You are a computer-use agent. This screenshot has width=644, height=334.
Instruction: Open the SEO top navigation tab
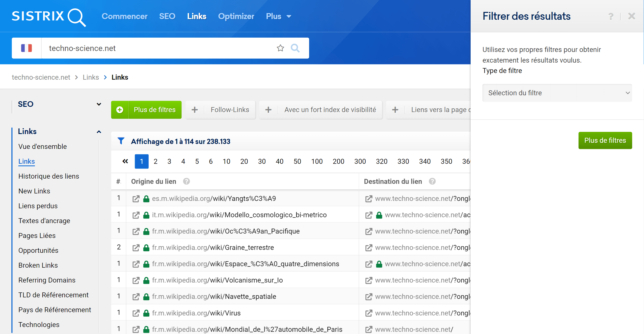pyautogui.click(x=167, y=16)
